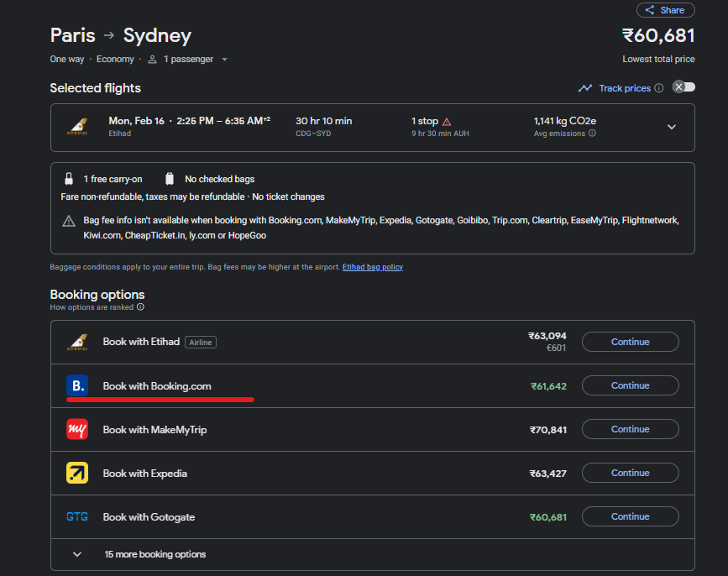This screenshot has width=728, height=576.
Task: Click the No checked bags text
Action: (220, 179)
